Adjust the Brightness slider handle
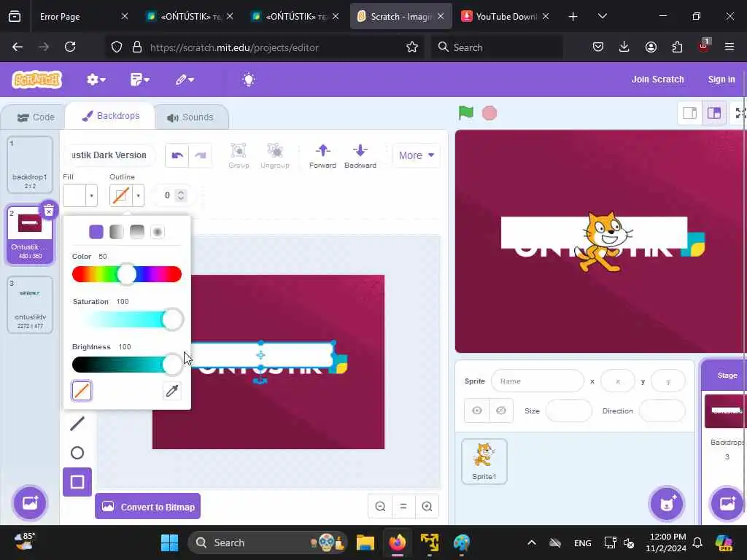The image size is (747, 560). click(x=172, y=365)
